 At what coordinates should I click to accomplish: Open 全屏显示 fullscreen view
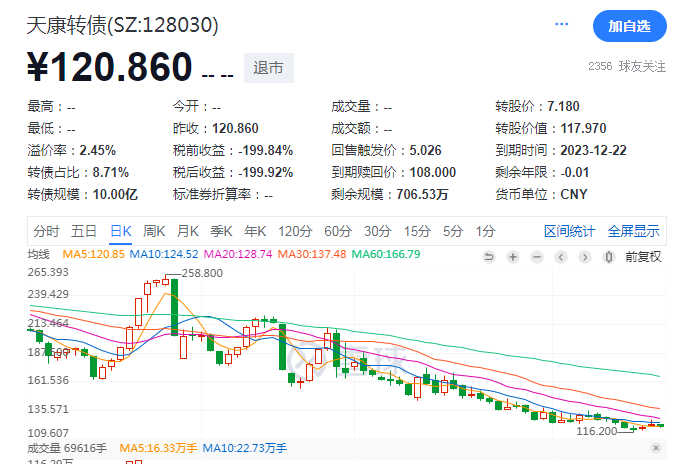(634, 231)
